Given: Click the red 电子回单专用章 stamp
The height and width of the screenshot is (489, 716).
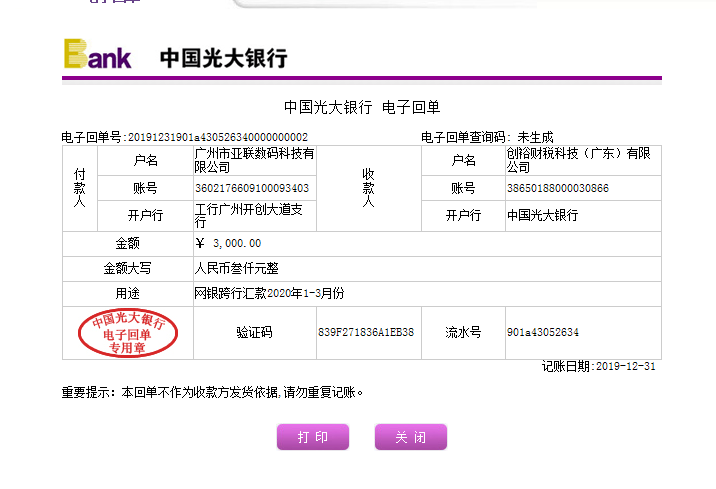Looking at the screenshot, I should [x=128, y=333].
